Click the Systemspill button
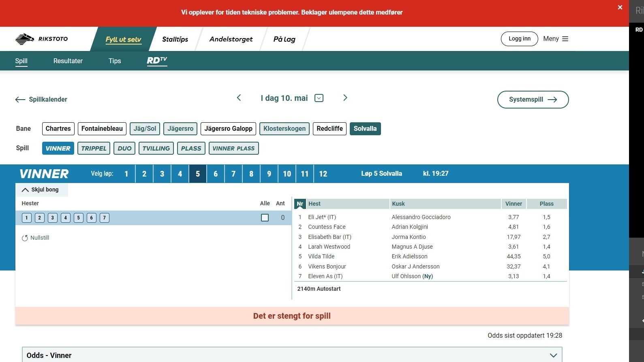Image resolution: width=644 pixels, height=362 pixels. click(533, 100)
